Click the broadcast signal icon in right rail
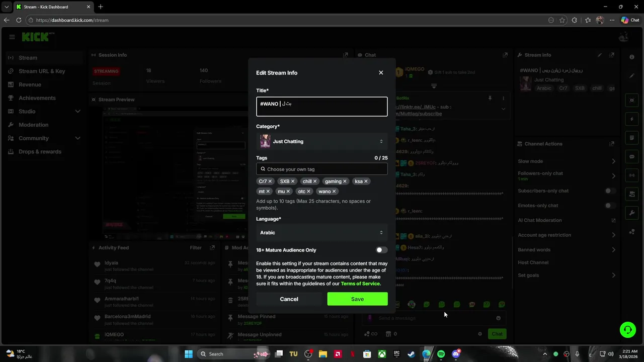 (632, 175)
